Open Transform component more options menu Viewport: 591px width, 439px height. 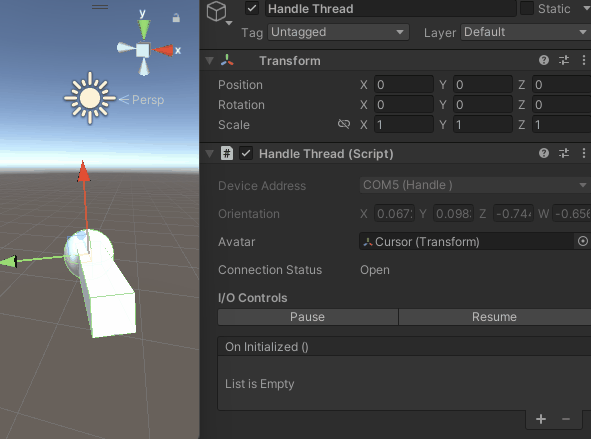583,60
